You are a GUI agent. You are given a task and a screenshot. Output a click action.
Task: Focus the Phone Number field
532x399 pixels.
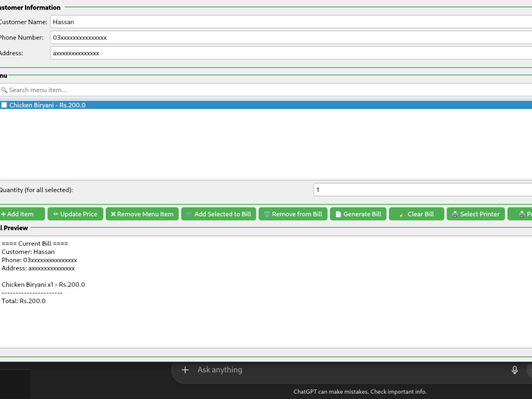point(291,37)
